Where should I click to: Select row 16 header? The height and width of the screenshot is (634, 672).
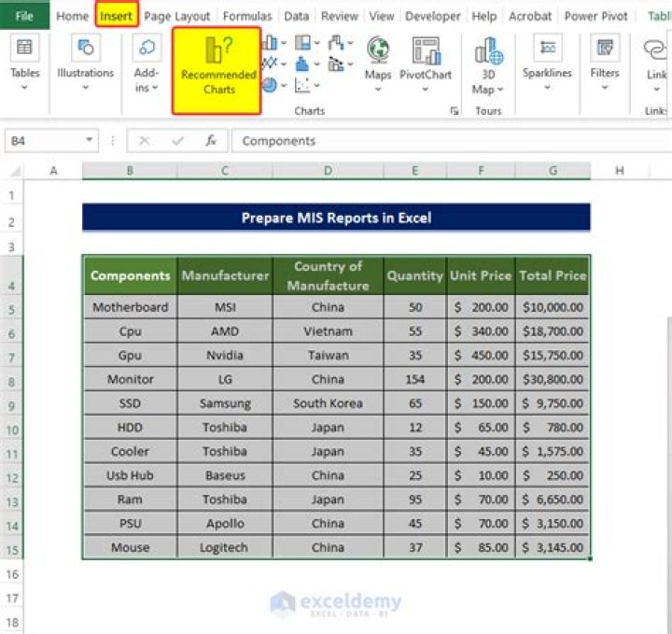[12, 574]
